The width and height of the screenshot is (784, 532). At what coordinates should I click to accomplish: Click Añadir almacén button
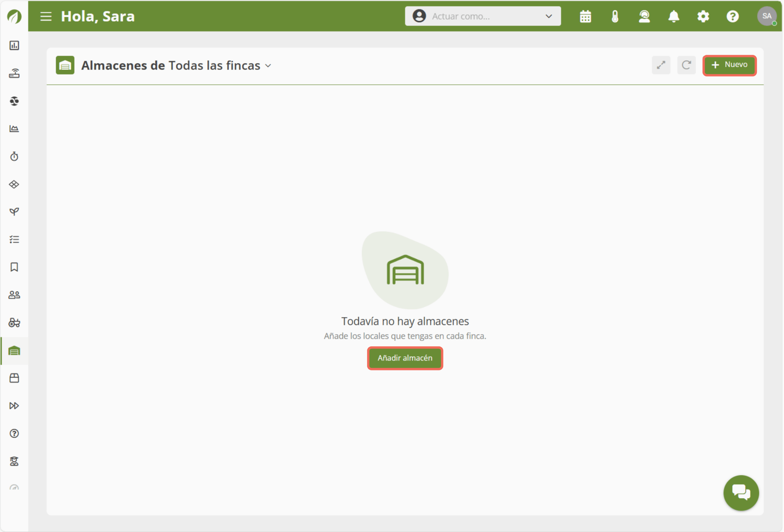click(405, 358)
